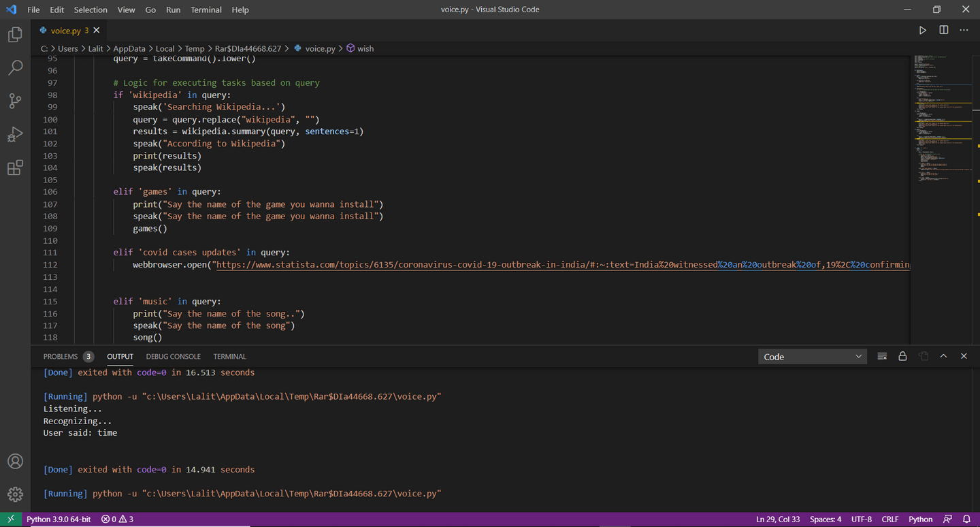Click the song() call on line 118
The image size is (980, 527).
click(x=148, y=338)
